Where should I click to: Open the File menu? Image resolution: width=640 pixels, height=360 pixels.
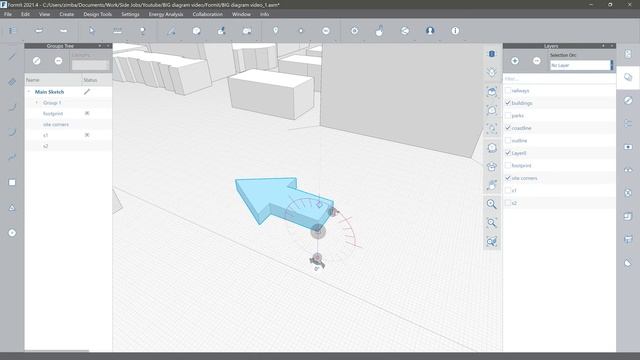(8, 14)
